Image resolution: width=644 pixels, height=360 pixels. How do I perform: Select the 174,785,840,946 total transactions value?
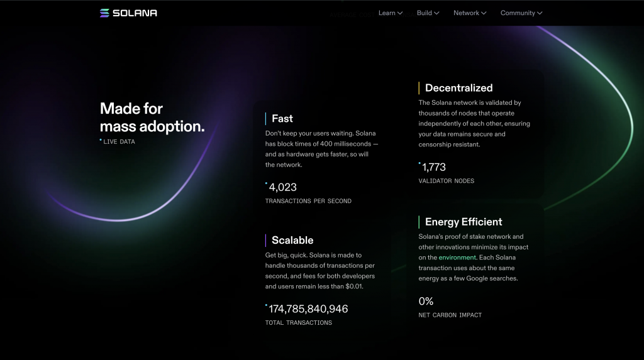308,308
